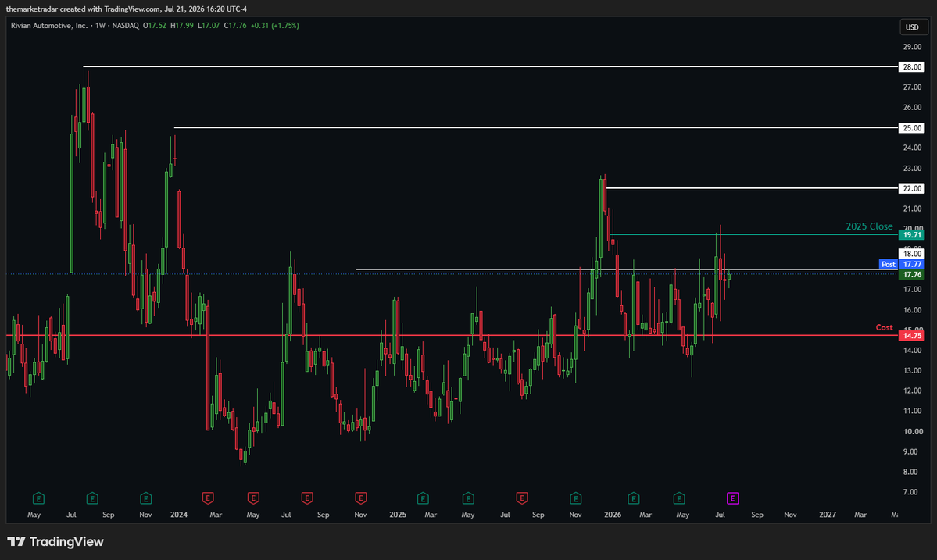Image resolution: width=937 pixels, height=560 pixels.
Task: Click the open value O17.52
Action: point(155,26)
